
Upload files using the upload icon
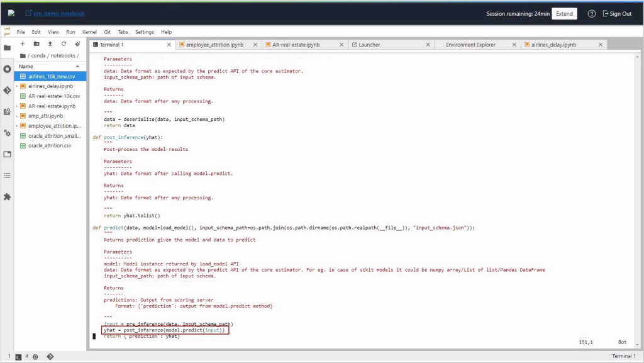point(51,44)
